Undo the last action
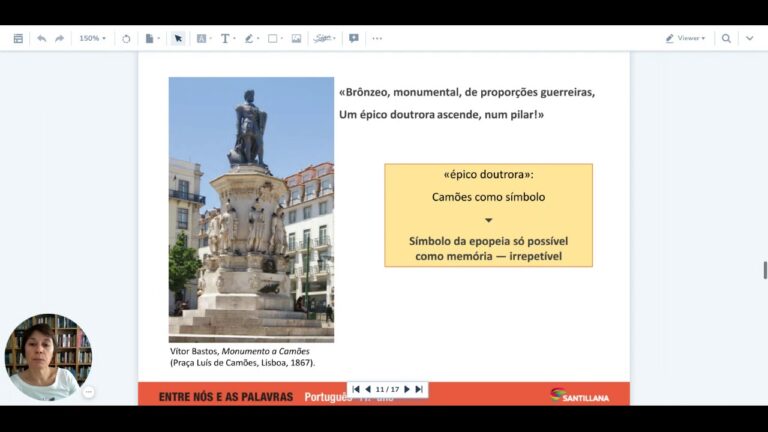The width and height of the screenshot is (768, 432). 42,38
